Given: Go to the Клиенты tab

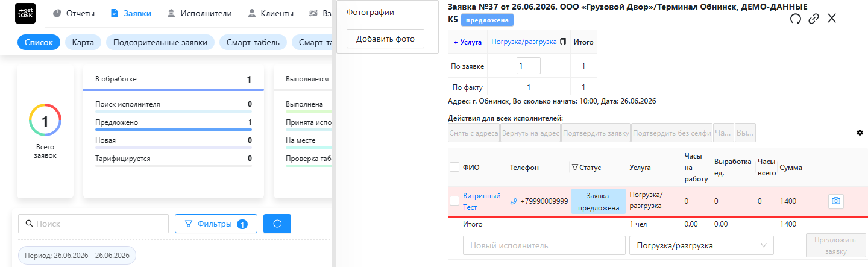Looking at the screenshot, I should pyautogui.click(x=270, y=13).
